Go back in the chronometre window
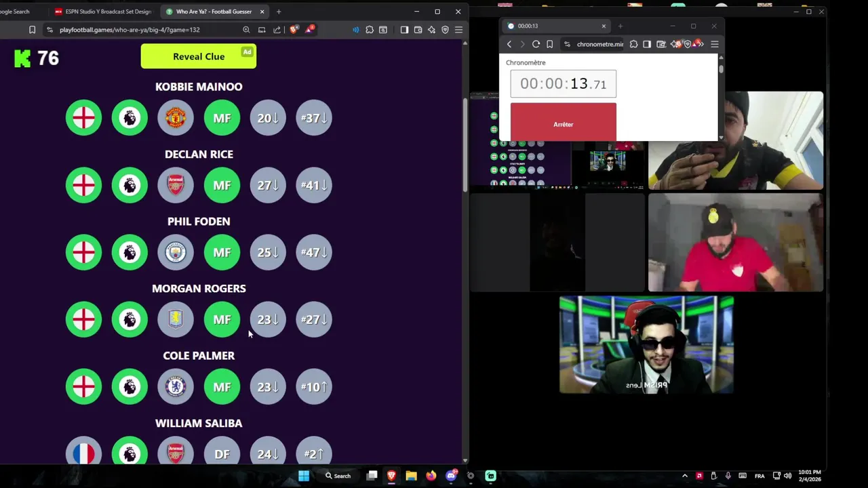868x488 pixels. [509, 44]
